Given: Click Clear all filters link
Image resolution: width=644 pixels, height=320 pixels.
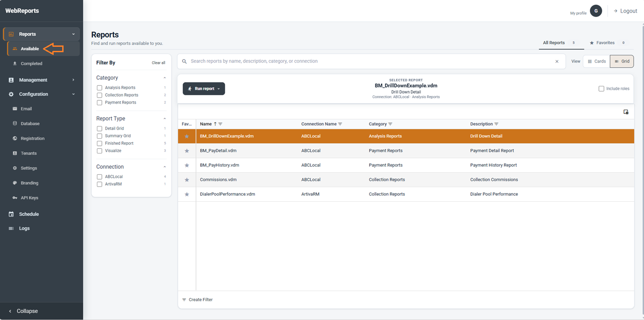Looking at the screenshot, I should pyautogui.click(x=158, y=63).
